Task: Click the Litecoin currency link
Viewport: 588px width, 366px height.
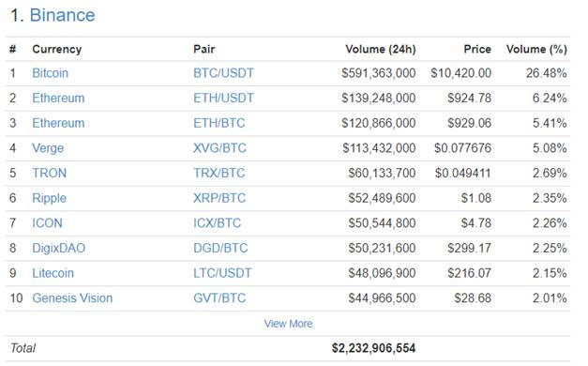Action: (x=53, y=273)
